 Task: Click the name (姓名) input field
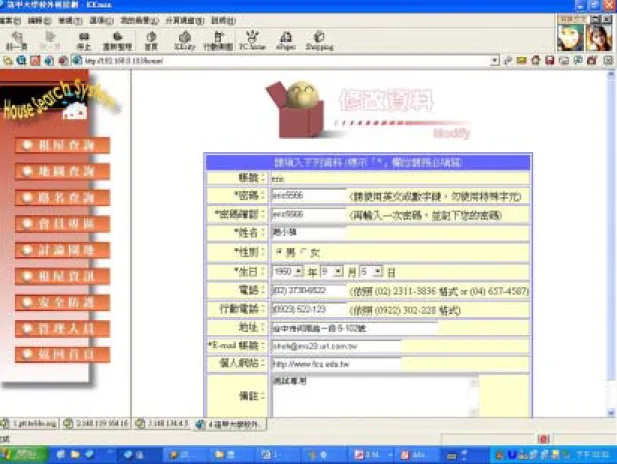[x=309, y=232]
